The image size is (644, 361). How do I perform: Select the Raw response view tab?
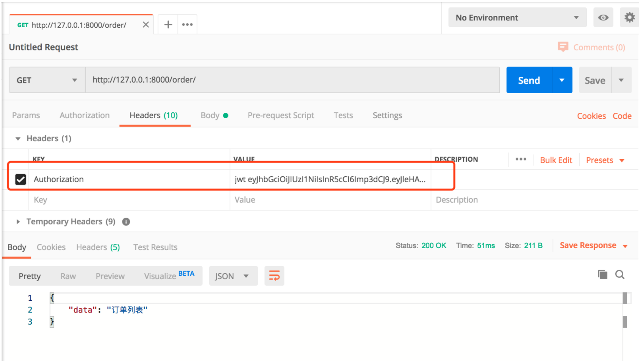point(68,276)
